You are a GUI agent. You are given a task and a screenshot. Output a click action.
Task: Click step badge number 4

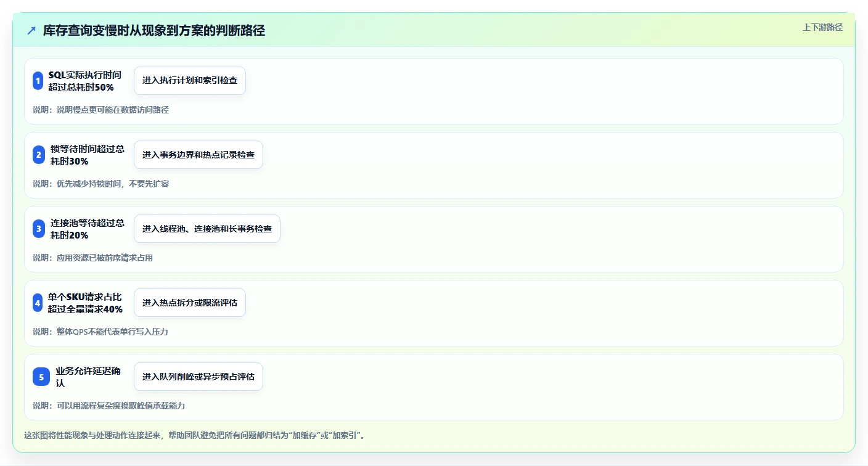click(x=38, y=303)
